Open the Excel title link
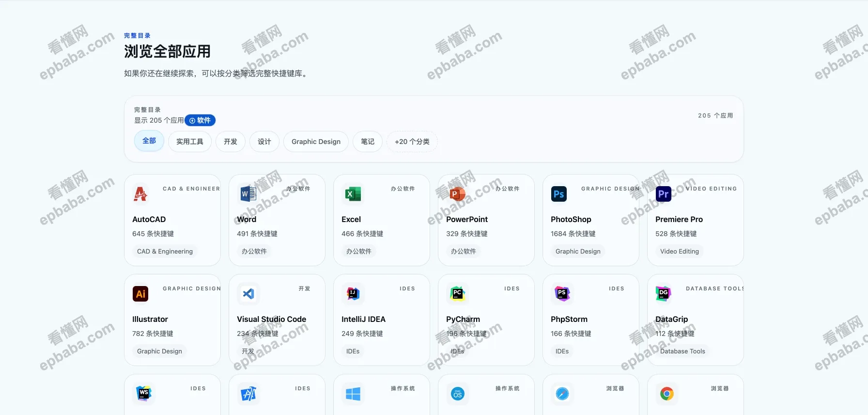This screenshot has height=415, width=868. pos(351,219)
